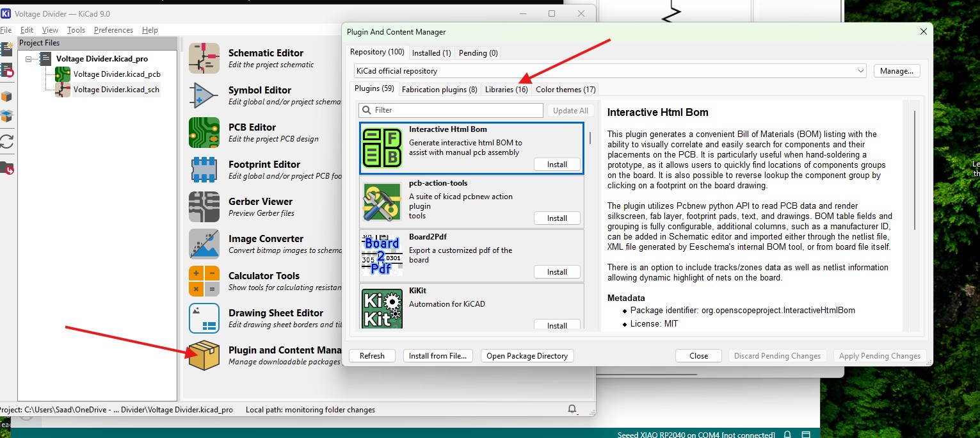980x438 pixels.
Task: Click the notification bell in KiCad status bar
Action: (572, 409)
